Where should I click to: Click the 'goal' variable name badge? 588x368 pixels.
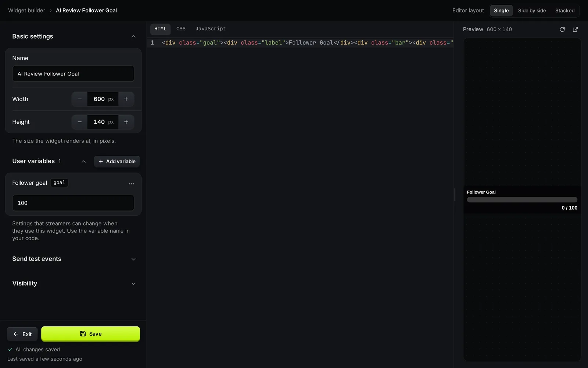point(59,183)
